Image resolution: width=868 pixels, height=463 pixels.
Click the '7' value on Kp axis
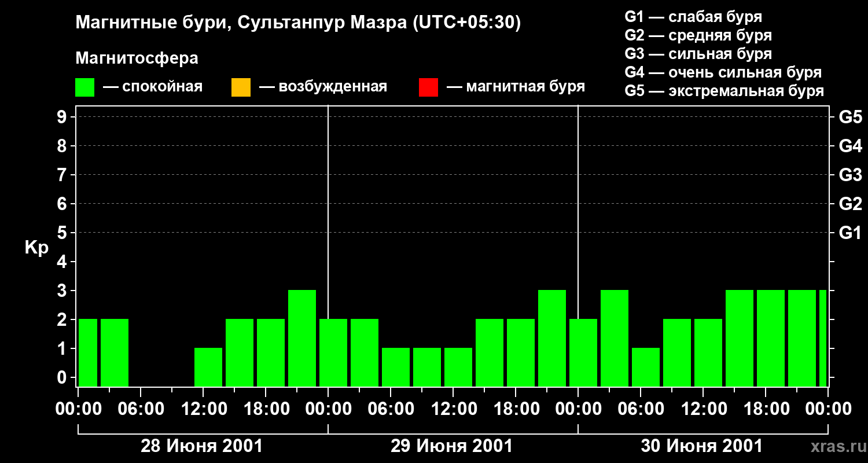(x=63, y=175)
